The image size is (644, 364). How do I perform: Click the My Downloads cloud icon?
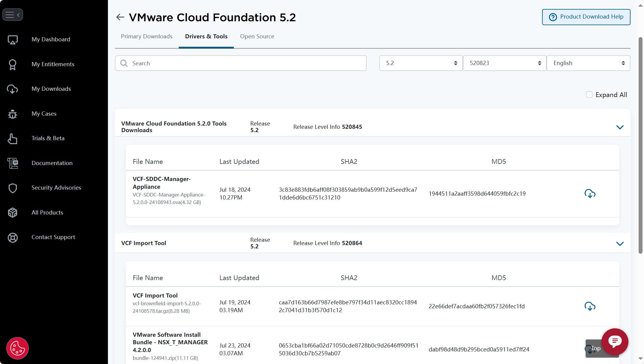[x=13, y=89]
